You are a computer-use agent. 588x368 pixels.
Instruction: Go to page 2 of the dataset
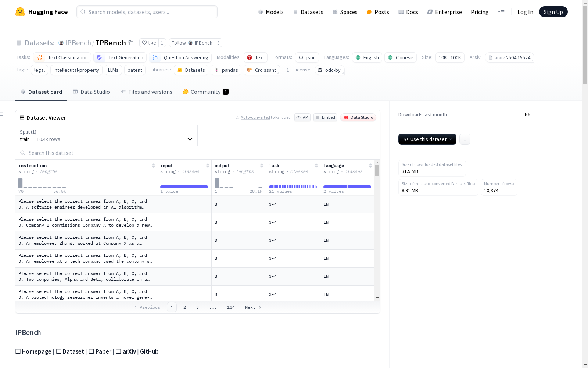[184, 307]
